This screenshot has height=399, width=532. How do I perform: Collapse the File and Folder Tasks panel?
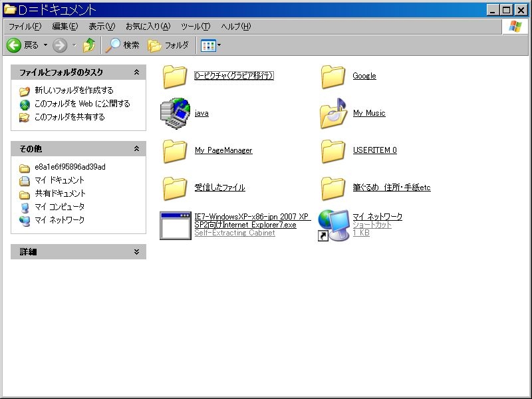136,72
